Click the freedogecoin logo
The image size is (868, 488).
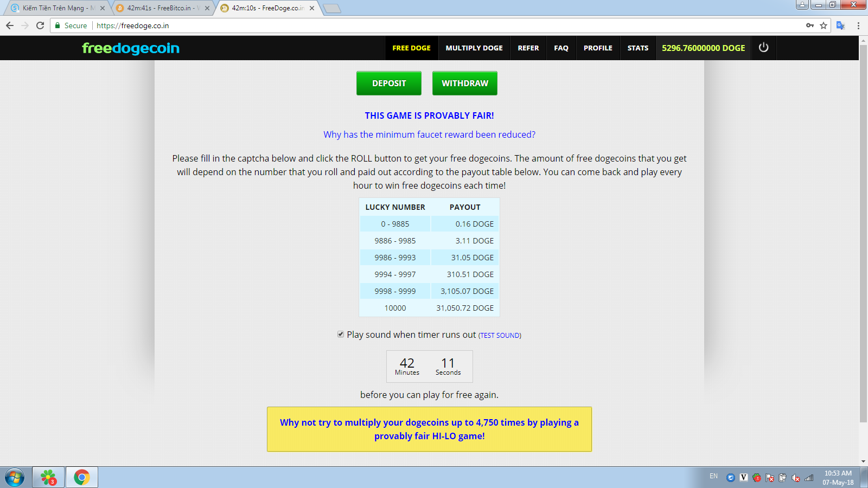coord(131,48)
